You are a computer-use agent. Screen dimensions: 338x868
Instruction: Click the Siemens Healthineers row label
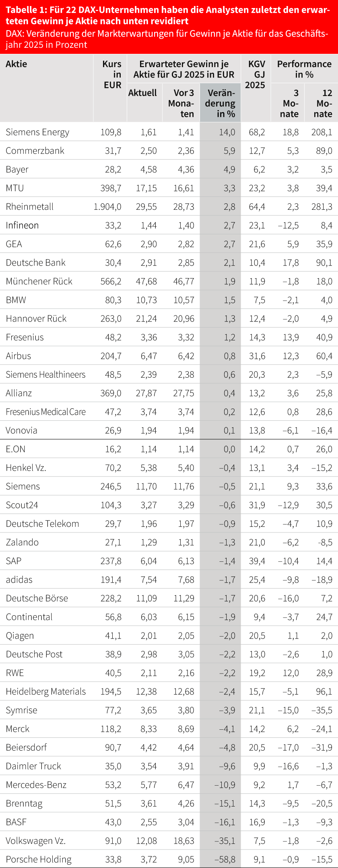45,375
